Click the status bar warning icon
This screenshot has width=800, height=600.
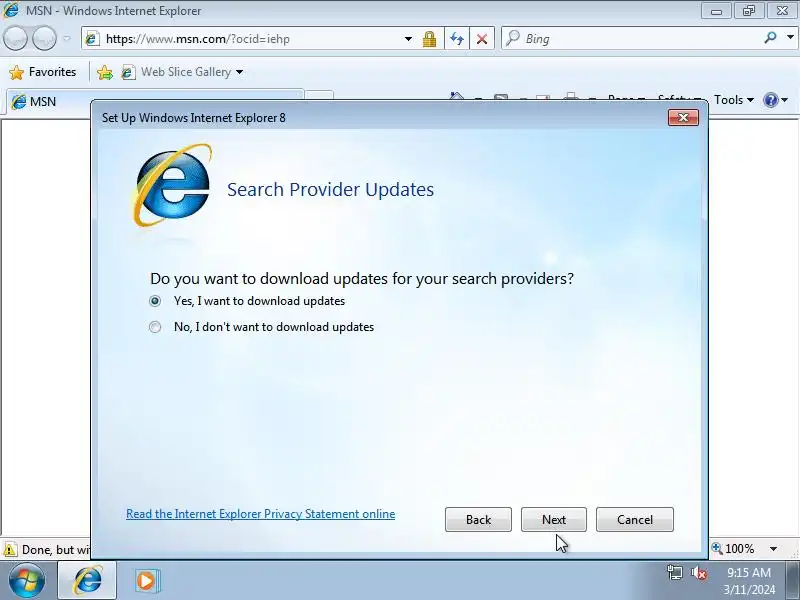click(x=10, y=550)
